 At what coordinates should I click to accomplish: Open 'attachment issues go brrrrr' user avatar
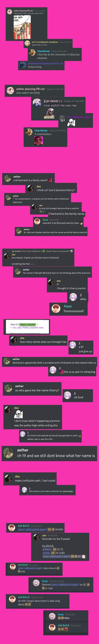pos(23,65)
